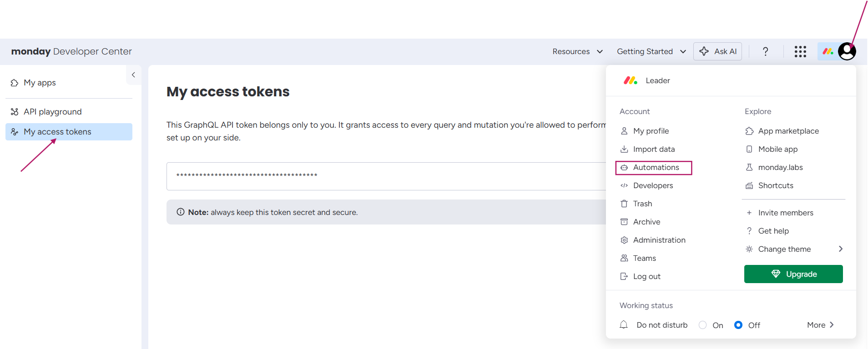Click the Ask AI button
This screenshot has height=349, width=868.
[x=717, y=51]
